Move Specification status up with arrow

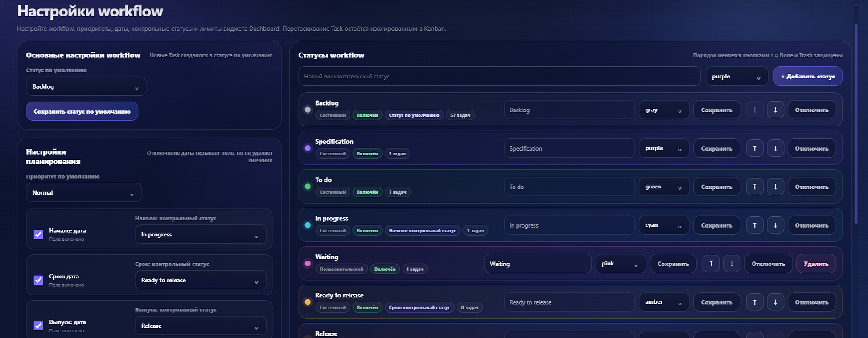pyautogui.click(x=755, y=148)
